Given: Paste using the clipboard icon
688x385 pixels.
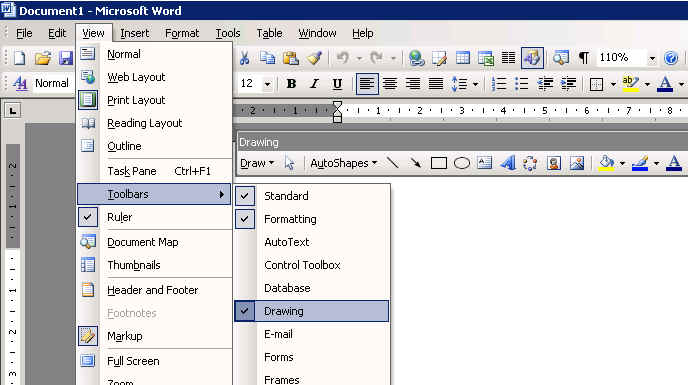Looking at the screenshot, I should pyautogui.click(x=290, y=58).
